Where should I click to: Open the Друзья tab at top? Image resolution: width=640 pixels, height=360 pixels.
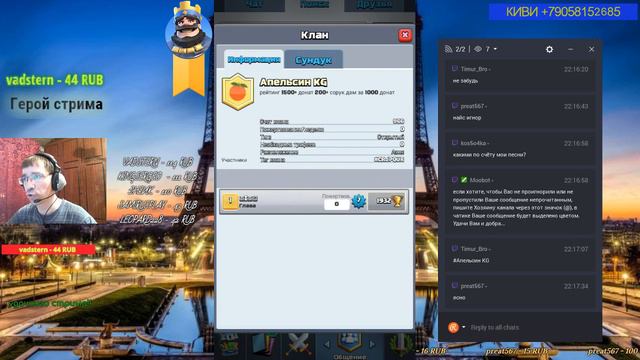[374, 5]
